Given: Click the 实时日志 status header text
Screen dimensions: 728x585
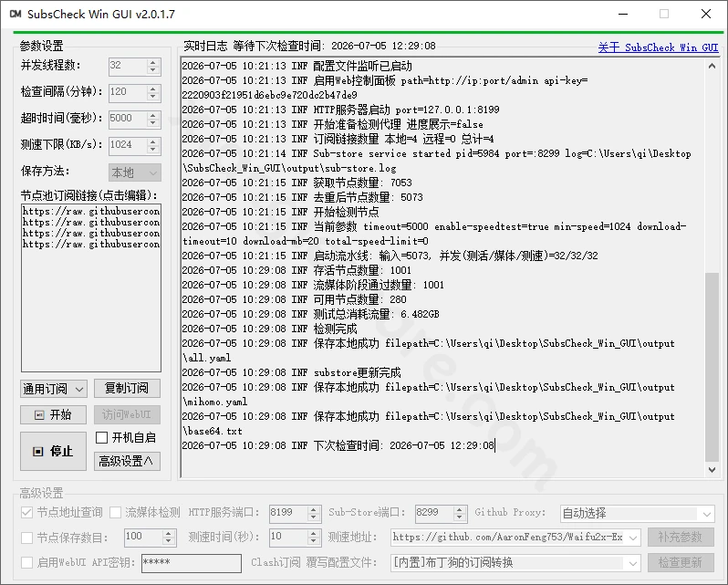Looking at the screenshot, I should tap(309, 46).
